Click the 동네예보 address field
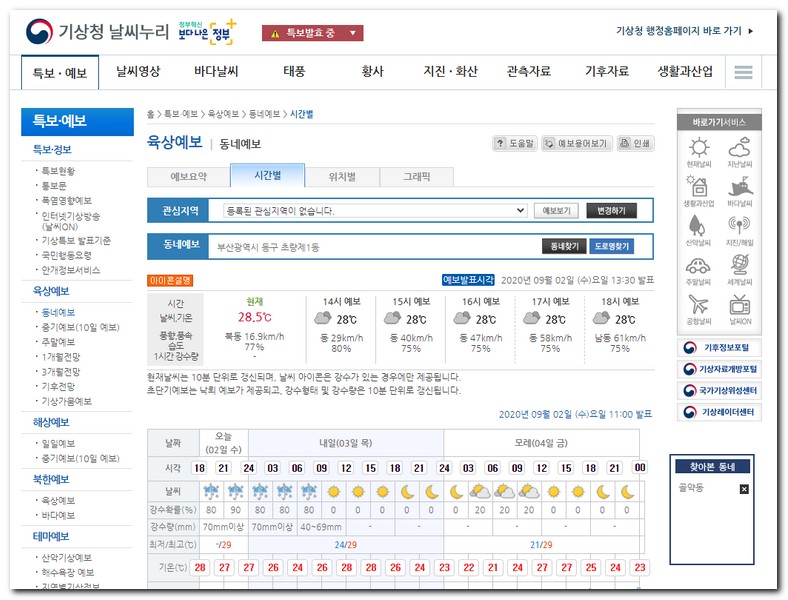 pos(374,247)
